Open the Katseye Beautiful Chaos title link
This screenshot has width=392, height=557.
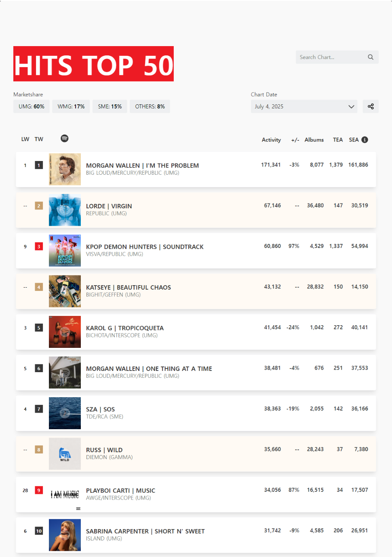click(x=129, y=287)
